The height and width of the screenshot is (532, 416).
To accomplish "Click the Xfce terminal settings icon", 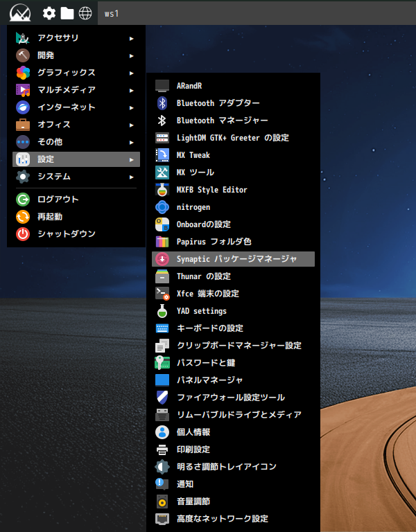I will [x=162, y=294].
